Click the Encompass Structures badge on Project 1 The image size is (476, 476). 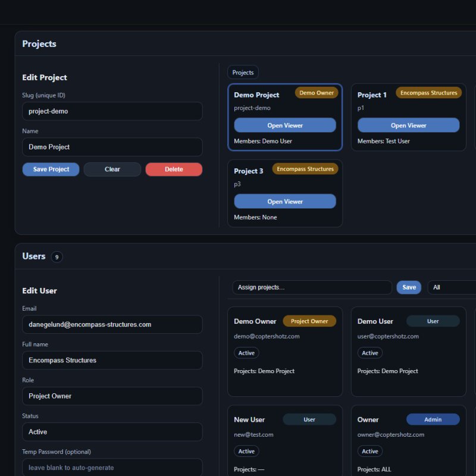[428, 92]
